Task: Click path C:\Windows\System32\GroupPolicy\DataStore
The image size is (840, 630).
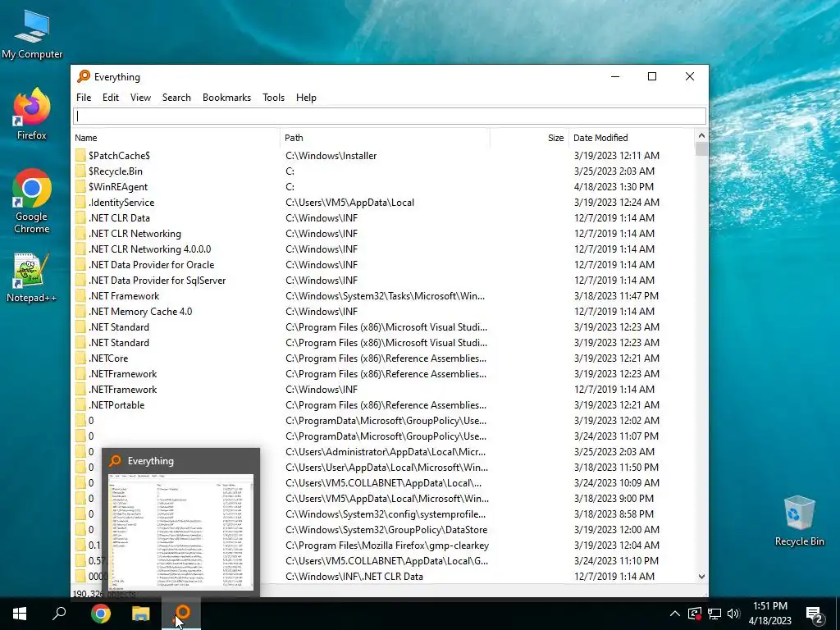Action: (386, 530)
